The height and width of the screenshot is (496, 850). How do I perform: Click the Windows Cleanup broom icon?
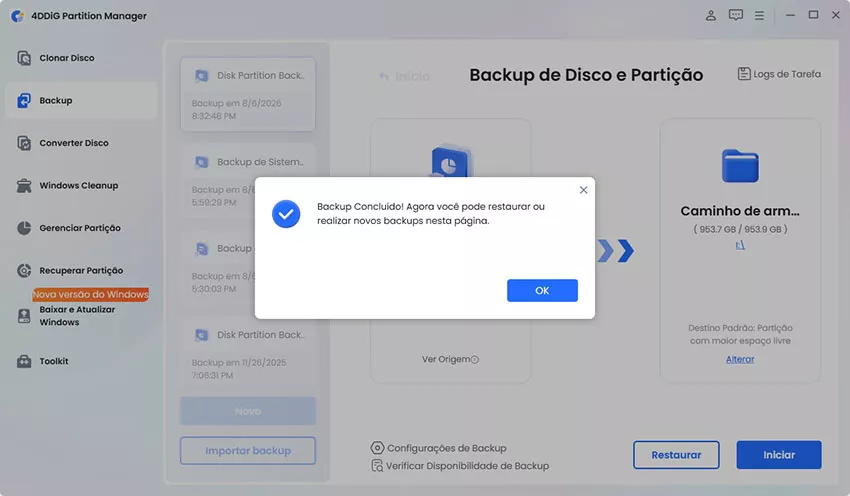click(24, 185)
